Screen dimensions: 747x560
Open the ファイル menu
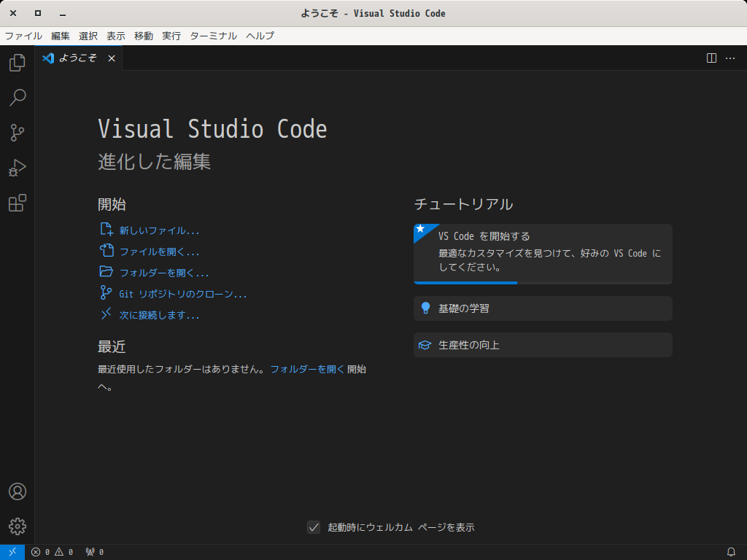click(x=23, y=36)
